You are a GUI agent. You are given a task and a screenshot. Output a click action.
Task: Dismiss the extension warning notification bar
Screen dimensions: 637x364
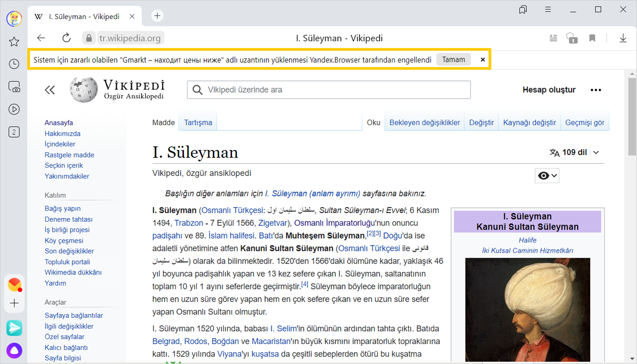pyautogui.click(x=483, y=60)
